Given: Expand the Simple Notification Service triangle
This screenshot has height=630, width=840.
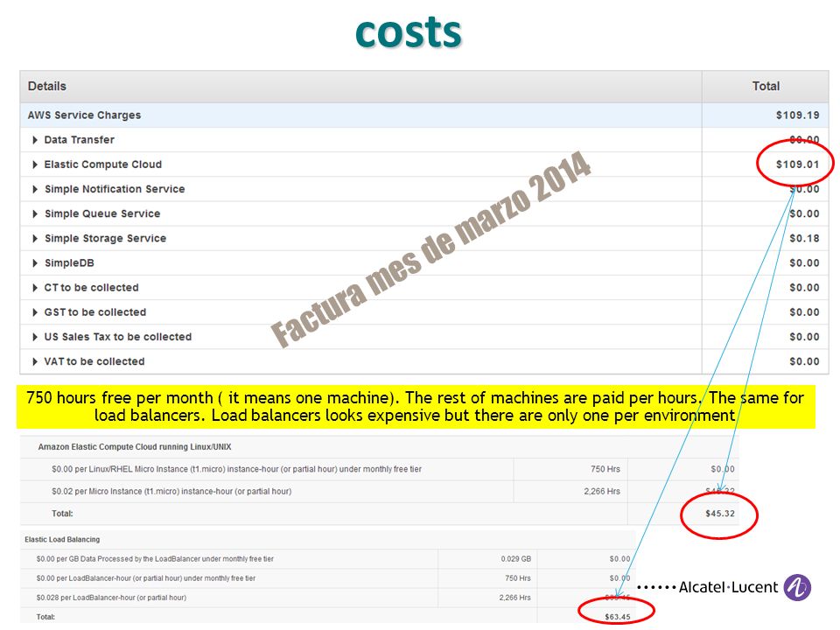Looking at the screenshot, I should [35, 189].
